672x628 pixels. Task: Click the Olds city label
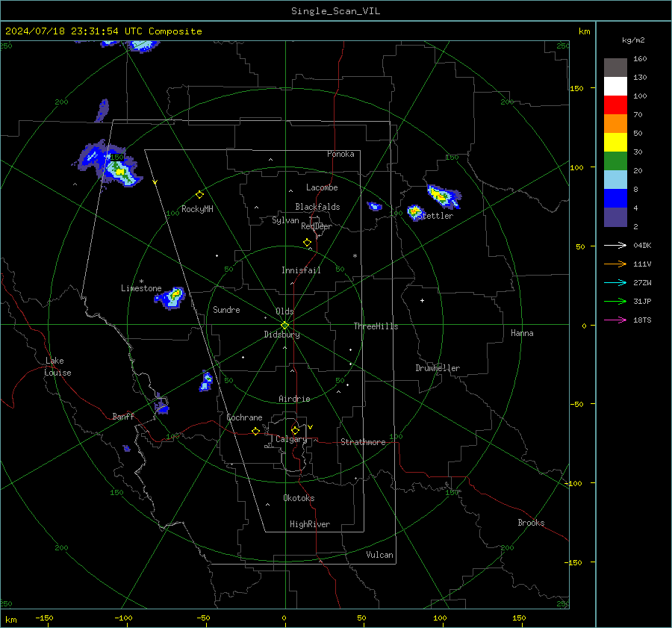pyautogui.click(x=284, y=311)
